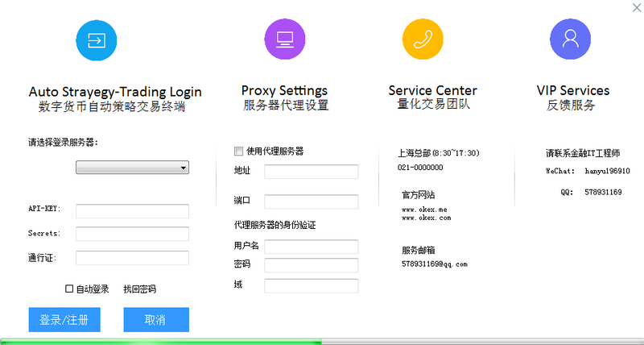Viewport: 644px width, 345px height.
Task: Select the proxy 端口 port field
Action: tap(312, 202)
